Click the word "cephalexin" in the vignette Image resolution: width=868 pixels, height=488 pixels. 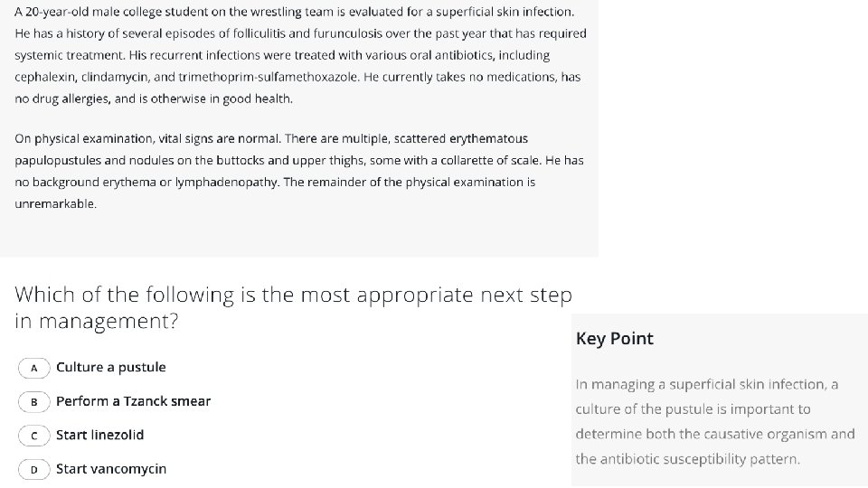[45, 77]
